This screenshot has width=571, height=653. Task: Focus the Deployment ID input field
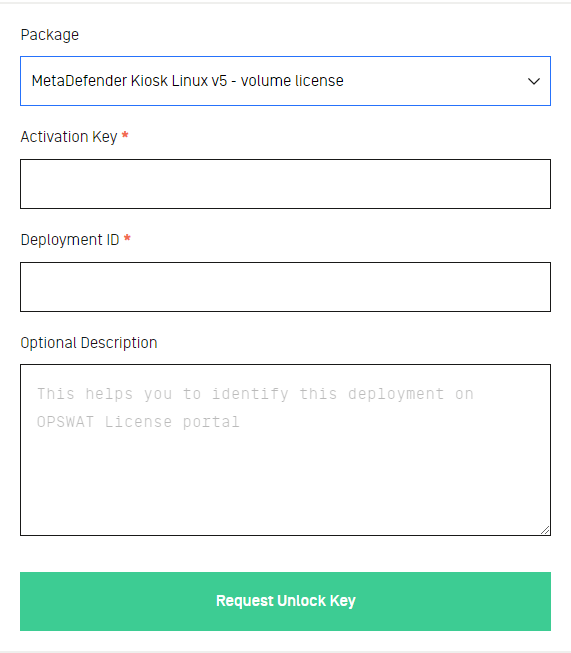pyautogui.click(x=285, y=287)
